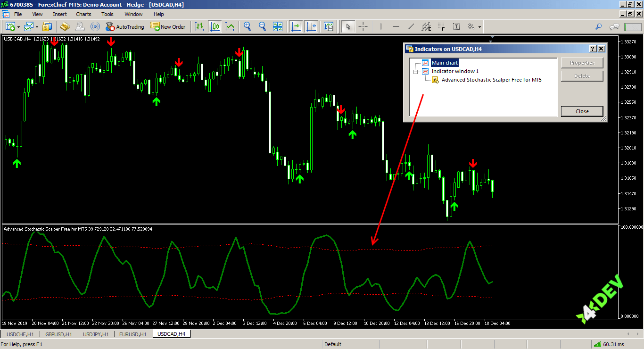This screenshot has width=644, height=349.
Task: Toggle chart auto scroll
Action: point(296,26)
